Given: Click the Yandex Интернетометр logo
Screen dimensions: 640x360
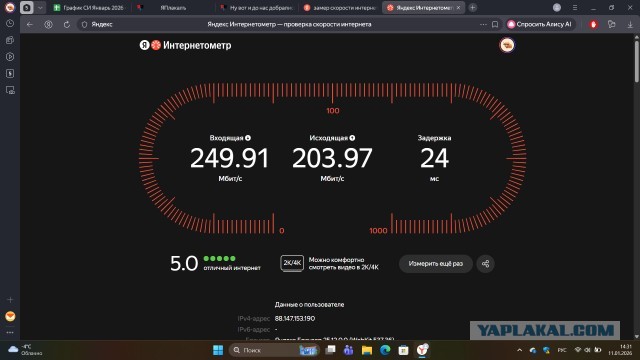Looking at the screenshot, I should (185, 45).
